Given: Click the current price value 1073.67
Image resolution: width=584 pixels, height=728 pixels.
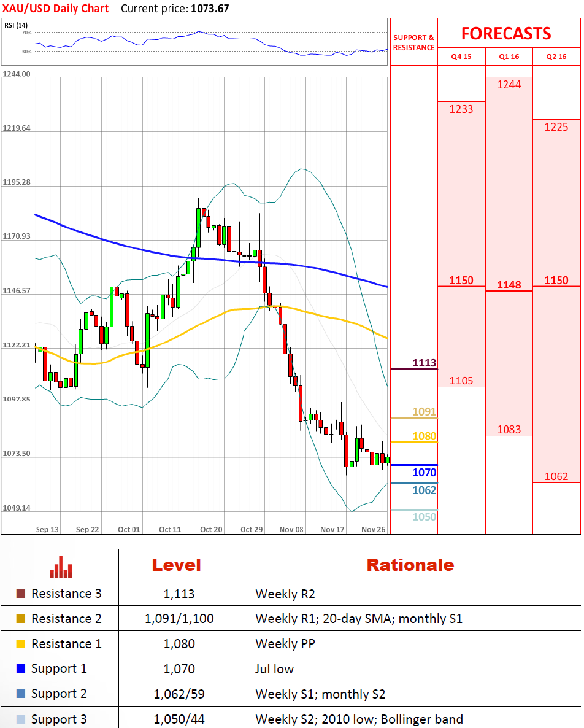Looking at the screenshot, I should (x=210, y=9).
